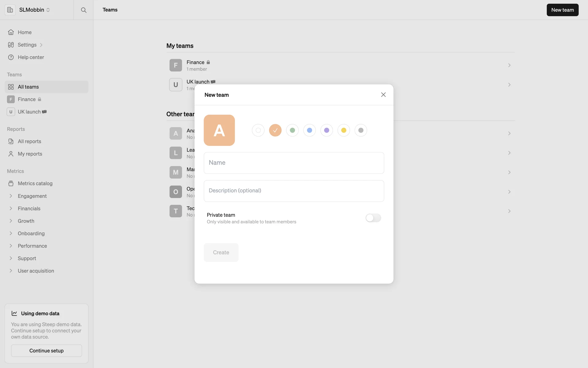The image size is (588, 368).
Task: Select All teams in sidebar
Action: point(28,87)
